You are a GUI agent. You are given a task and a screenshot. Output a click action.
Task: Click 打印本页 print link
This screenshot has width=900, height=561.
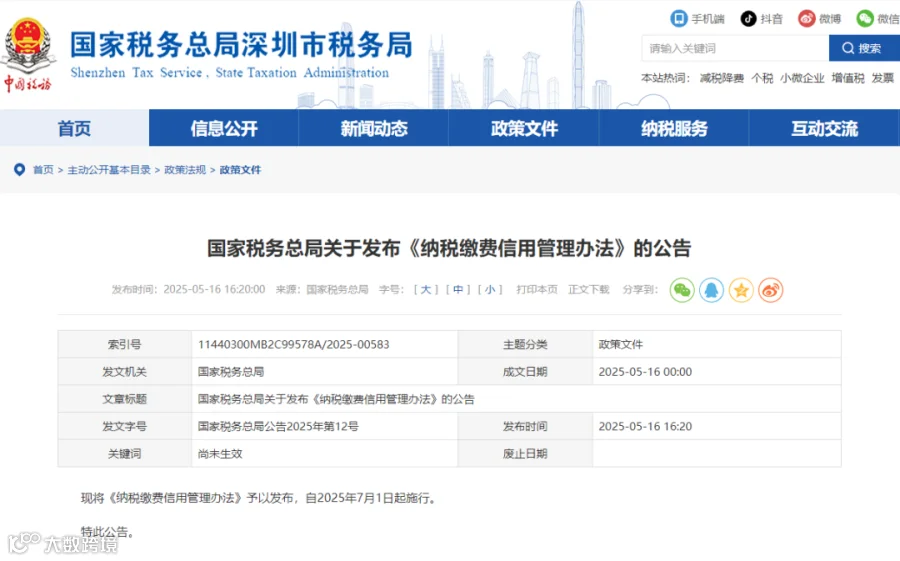tap(537, 289)
